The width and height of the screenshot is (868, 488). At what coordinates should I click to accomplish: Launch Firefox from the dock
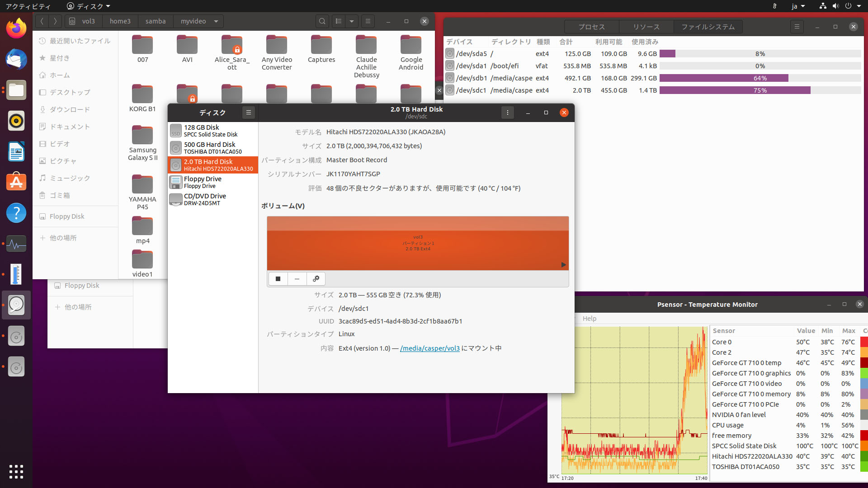16,28
